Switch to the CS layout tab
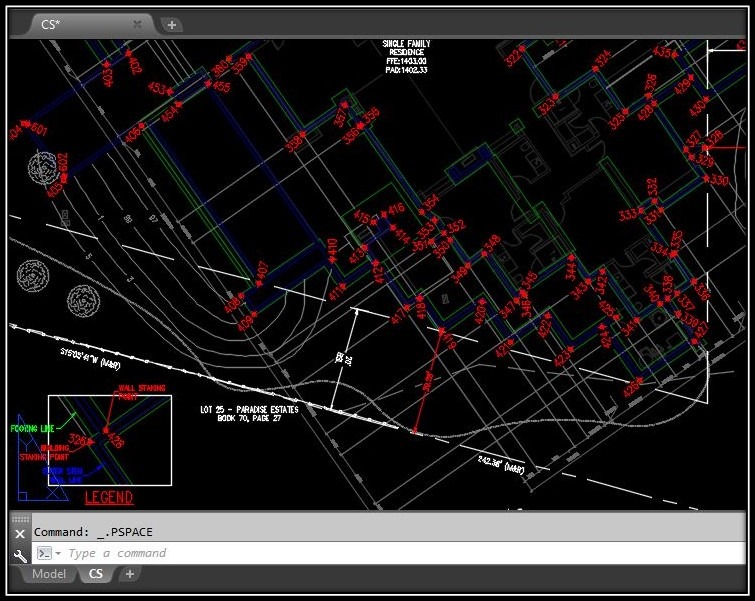 click(x=96, y=574)
